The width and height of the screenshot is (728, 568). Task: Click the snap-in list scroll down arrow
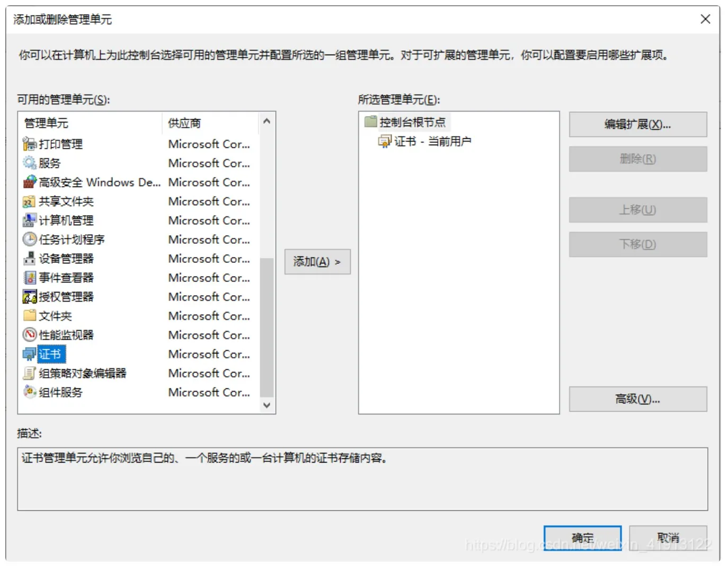pyautogui.click(x=267, y=405)
